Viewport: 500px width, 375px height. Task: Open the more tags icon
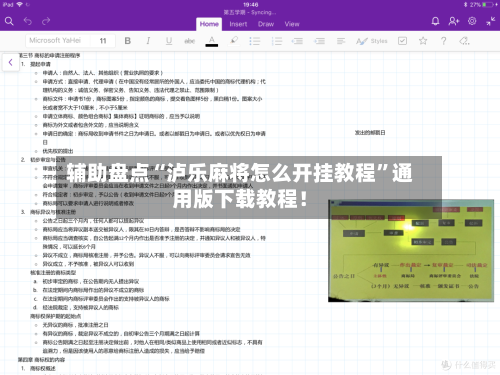(x=464, y=41)
